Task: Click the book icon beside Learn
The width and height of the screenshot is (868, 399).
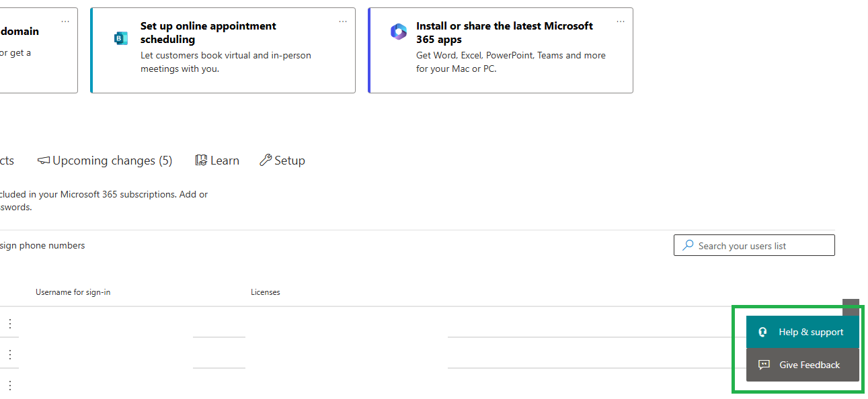Action: (201, 160)
